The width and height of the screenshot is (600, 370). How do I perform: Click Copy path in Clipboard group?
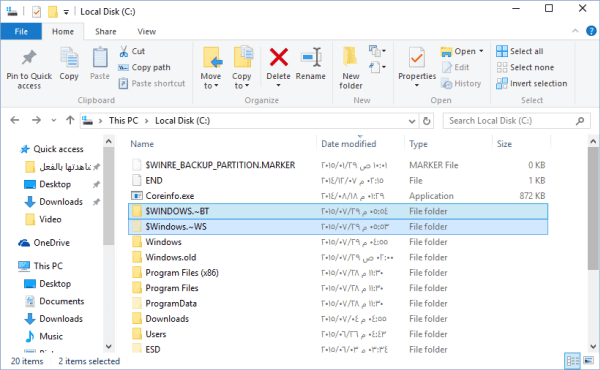(x=144, y=67)
